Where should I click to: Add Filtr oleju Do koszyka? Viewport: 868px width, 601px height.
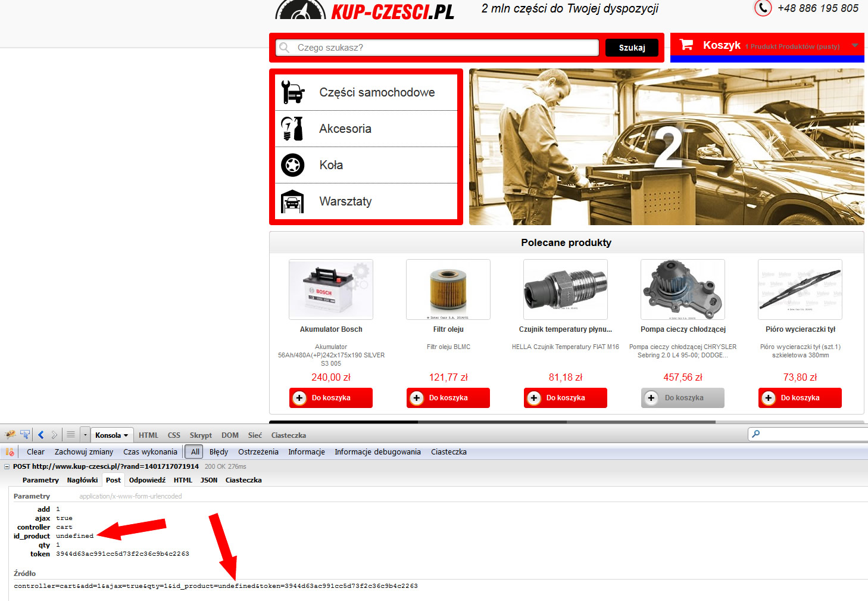pos(448,398)
